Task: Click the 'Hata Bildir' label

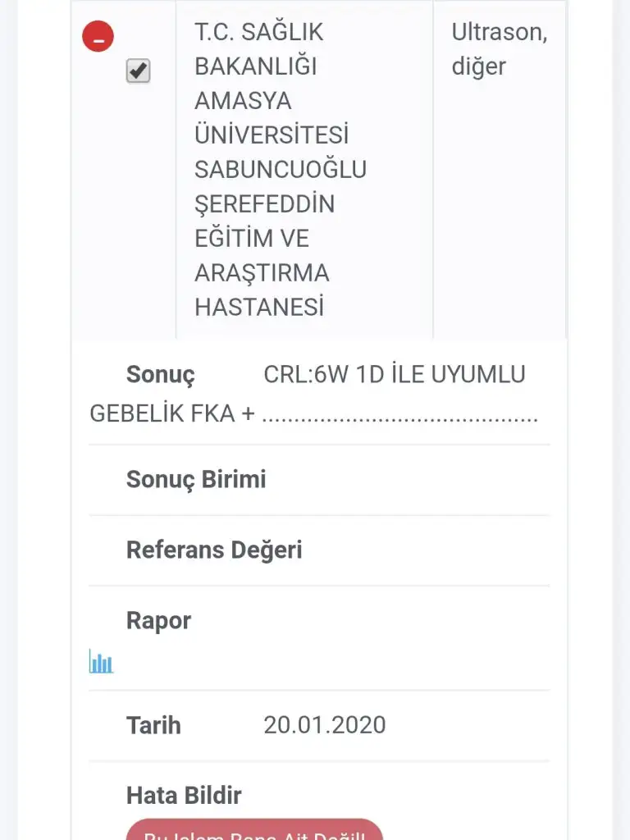Action: tap(184, 795)
